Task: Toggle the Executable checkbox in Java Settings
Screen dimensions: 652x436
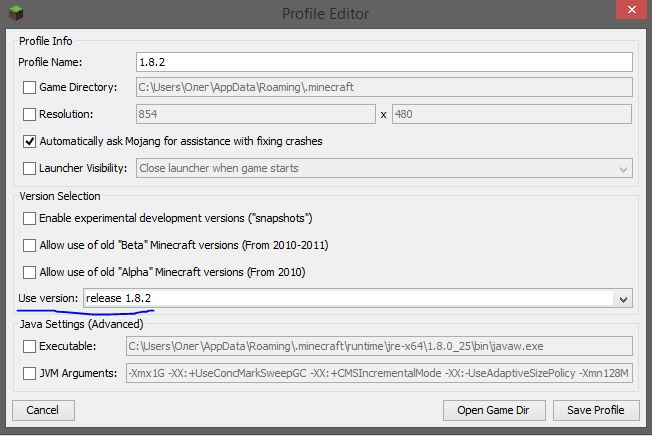Action: [x=30, y=346]
